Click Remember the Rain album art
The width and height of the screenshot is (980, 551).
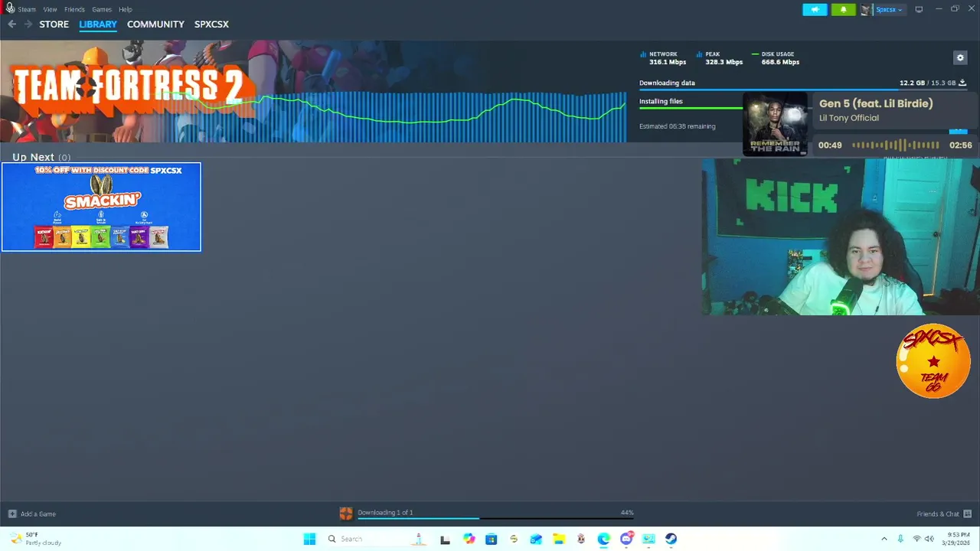pyautogui.click(x=775, y=124)
